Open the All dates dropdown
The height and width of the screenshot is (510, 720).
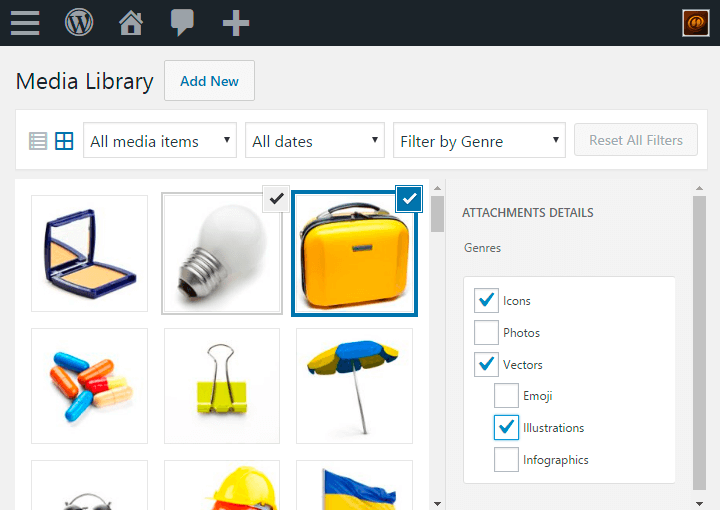pyautogui.click(x=315, y=140)
